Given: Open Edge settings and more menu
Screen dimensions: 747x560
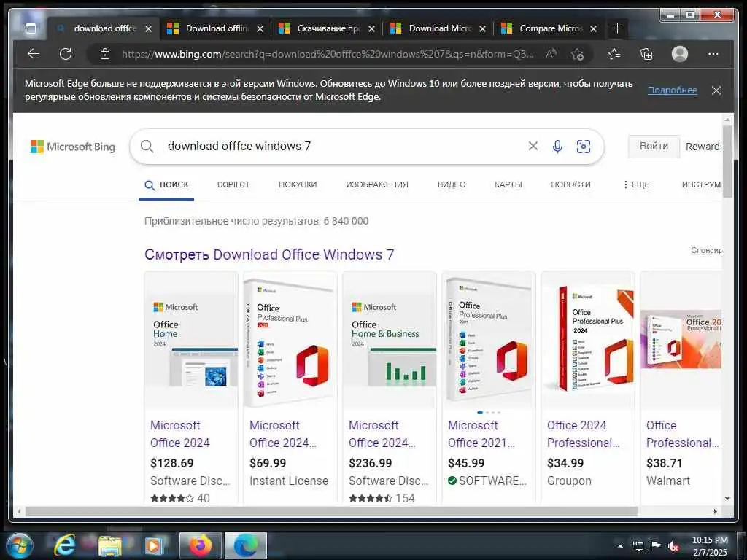Looking at the screenshot, I should 713,54.
